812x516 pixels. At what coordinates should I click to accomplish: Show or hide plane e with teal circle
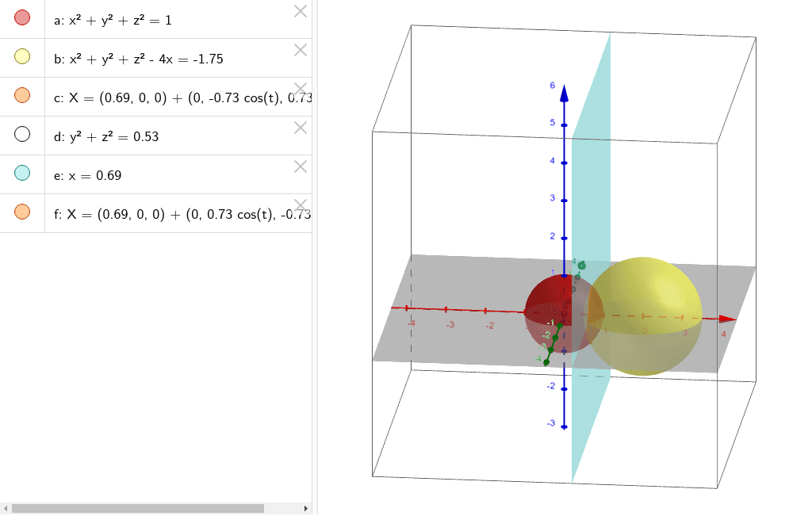[21, 173]
